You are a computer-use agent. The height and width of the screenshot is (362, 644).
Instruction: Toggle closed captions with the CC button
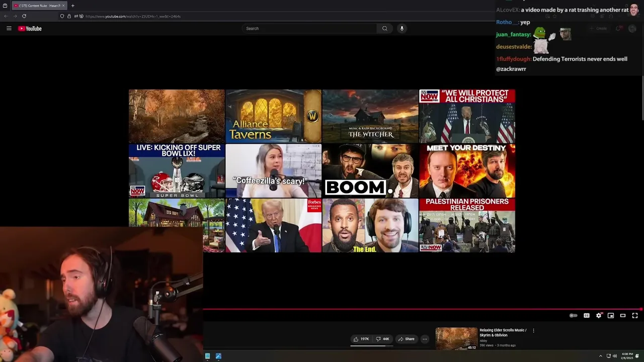(x=587, y=316)
